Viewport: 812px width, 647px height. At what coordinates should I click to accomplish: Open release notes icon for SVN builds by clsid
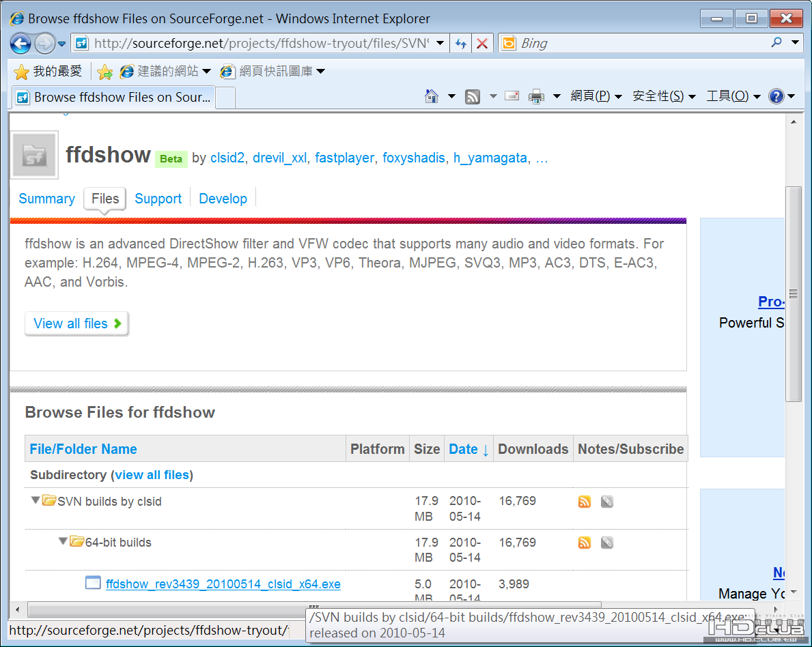click(607, 502)
